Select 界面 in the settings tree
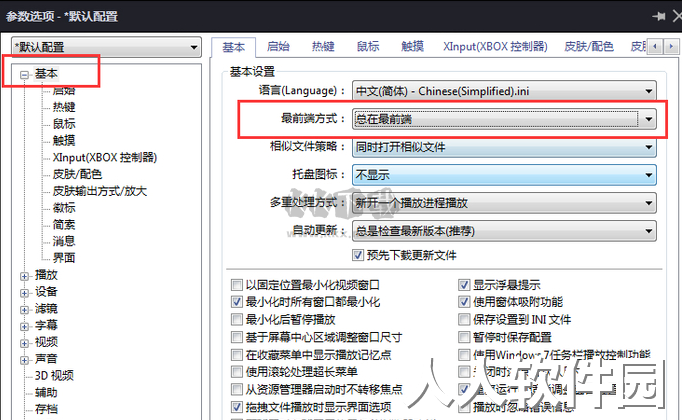 pos(64,258)
